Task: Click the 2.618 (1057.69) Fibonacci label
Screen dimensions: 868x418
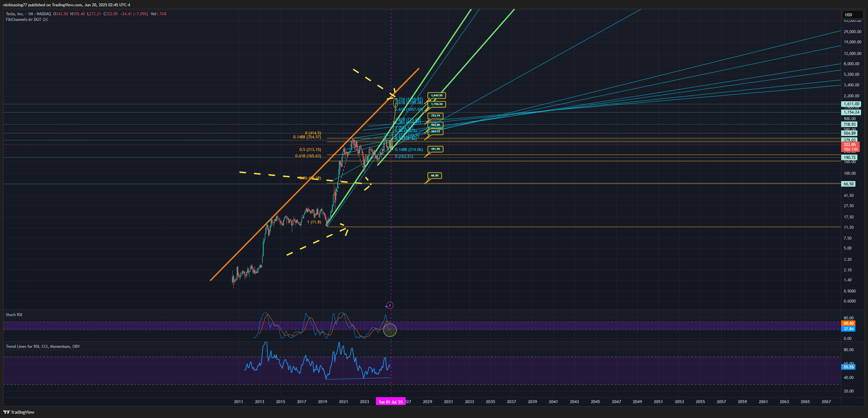Action: tap(409, 110)
